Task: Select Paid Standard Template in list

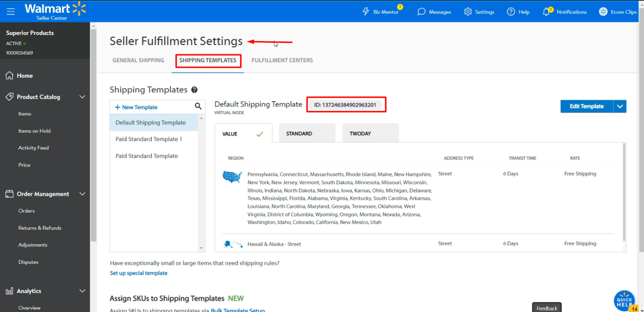Action: [154, 156]
